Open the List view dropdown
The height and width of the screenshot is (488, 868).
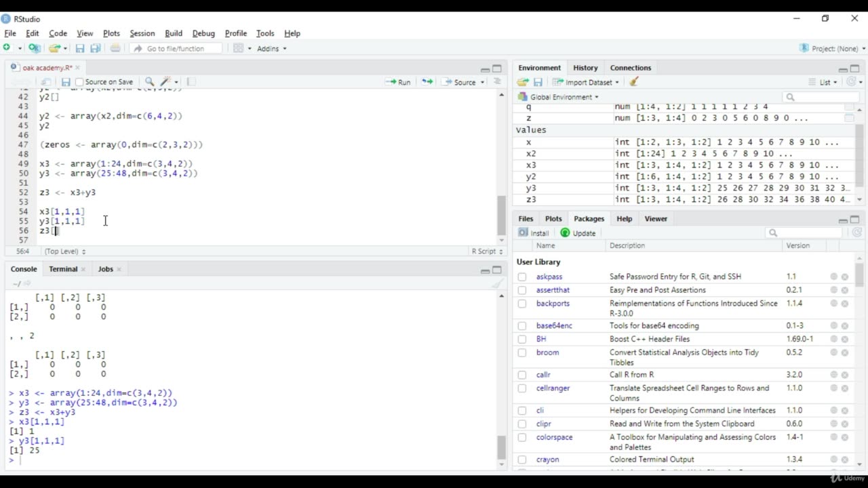click(823, 82)
